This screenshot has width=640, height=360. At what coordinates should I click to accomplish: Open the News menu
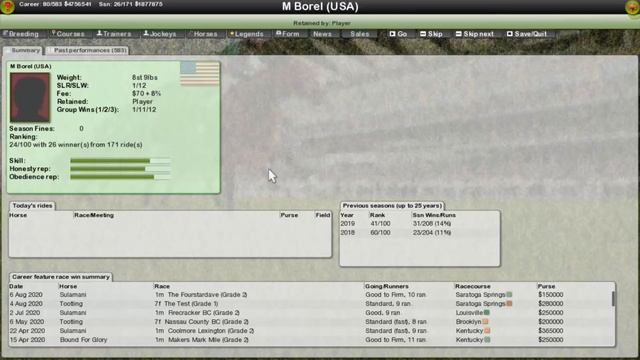click(322, 34)
